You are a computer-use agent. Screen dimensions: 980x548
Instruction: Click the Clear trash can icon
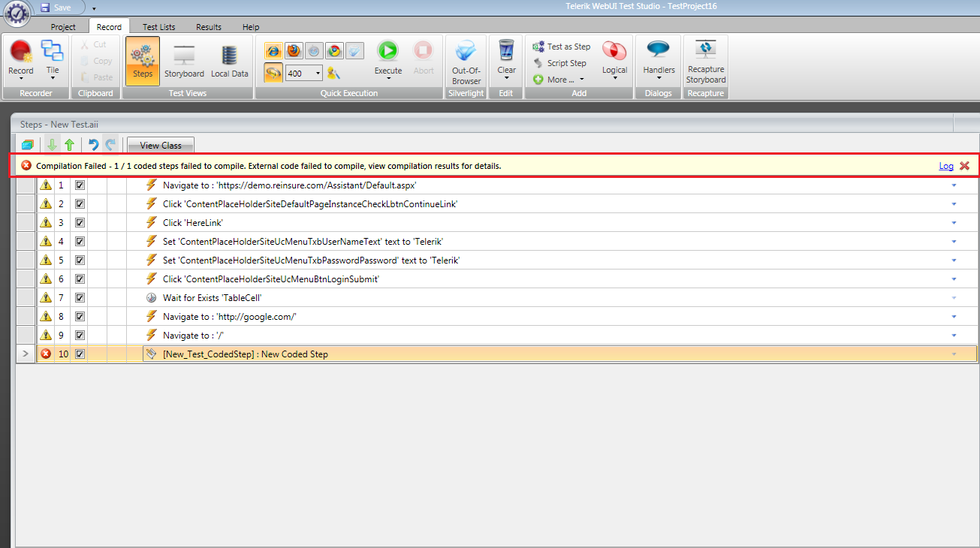click(507, 50)
